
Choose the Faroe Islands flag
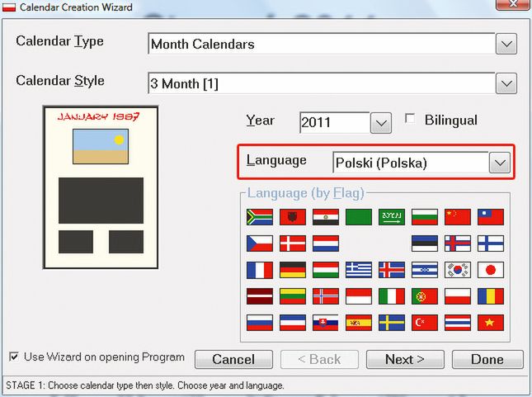coord(458,243)
